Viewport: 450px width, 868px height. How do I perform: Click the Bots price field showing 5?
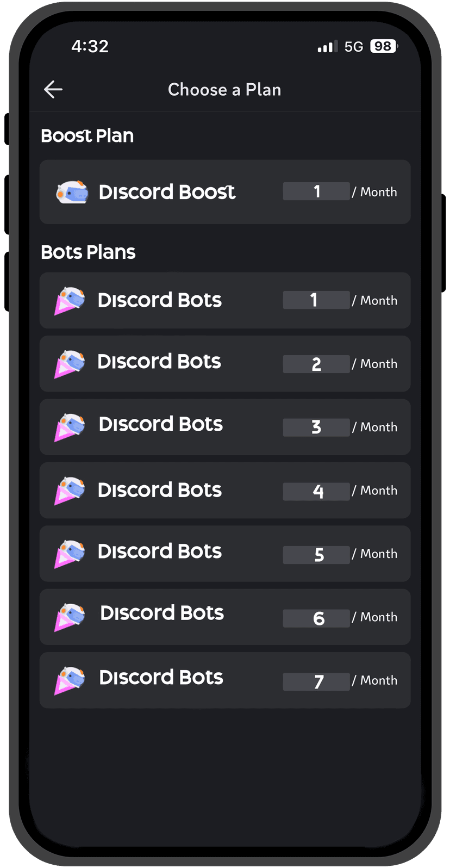pyautogui.click(x=316, y=555)
